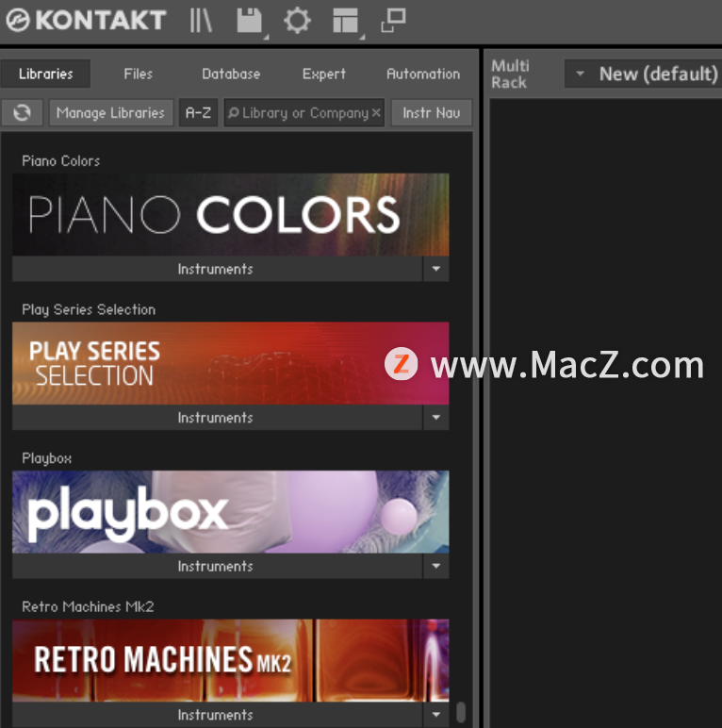Click the Piano Colors title label
This screenshot has height=728, width=722.
point(60,161)
